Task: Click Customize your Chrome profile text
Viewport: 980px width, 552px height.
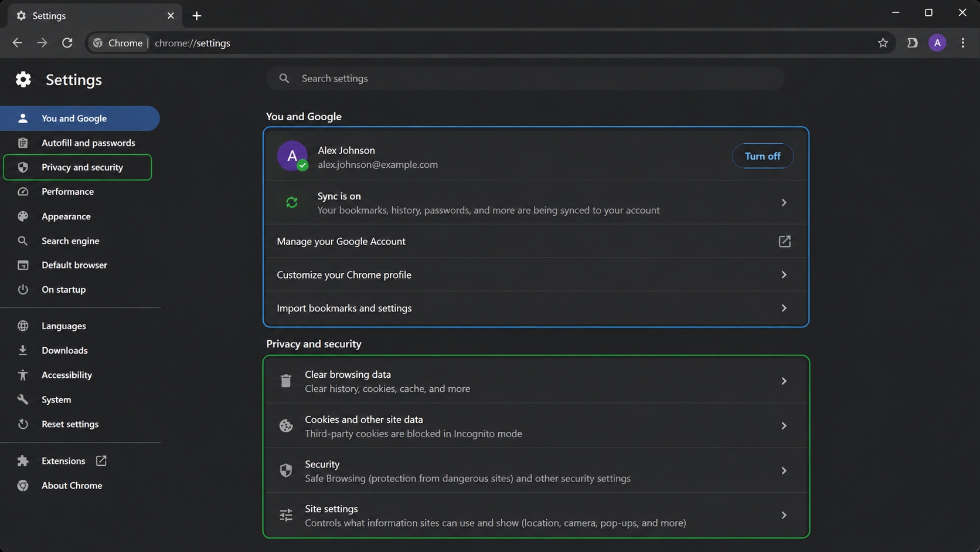Action: [344, 275]
